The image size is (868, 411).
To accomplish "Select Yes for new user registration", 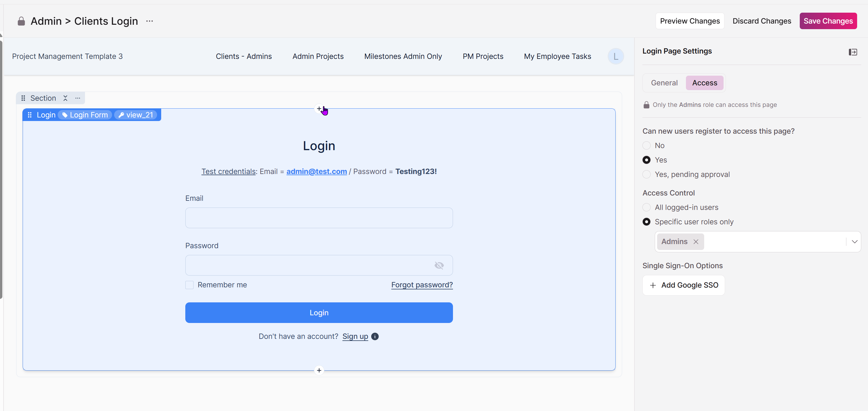I will (x=646, y=160).
